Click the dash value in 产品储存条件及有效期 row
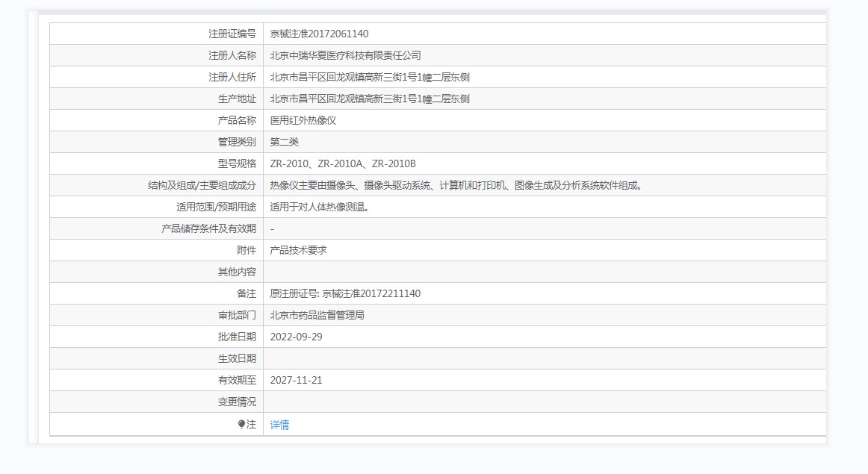 (x=272, y=228)
